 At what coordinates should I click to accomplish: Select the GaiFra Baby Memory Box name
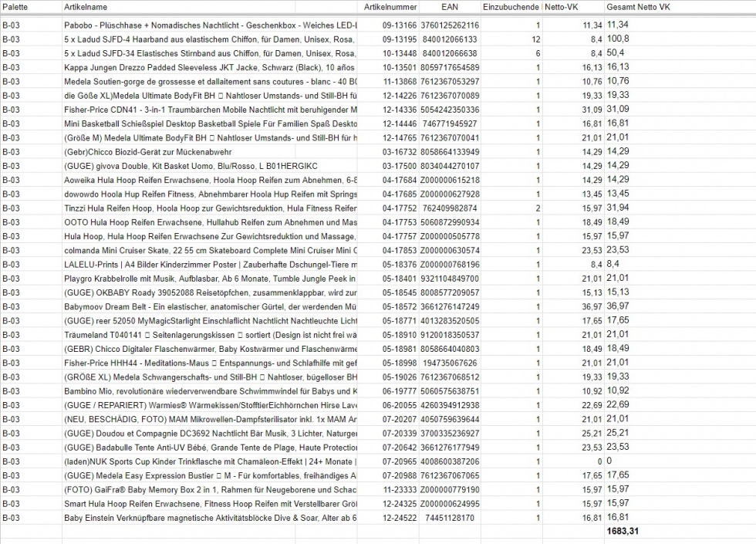210,489
